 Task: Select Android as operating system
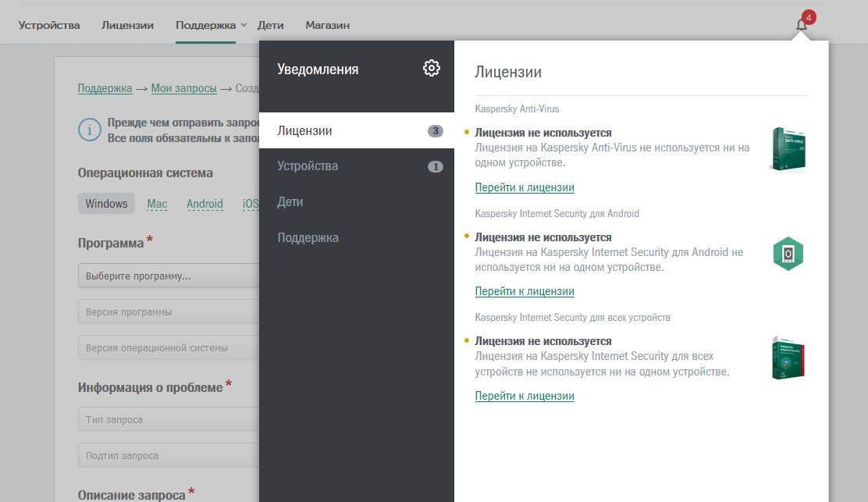pyautogui.click(x=205, y=204)
